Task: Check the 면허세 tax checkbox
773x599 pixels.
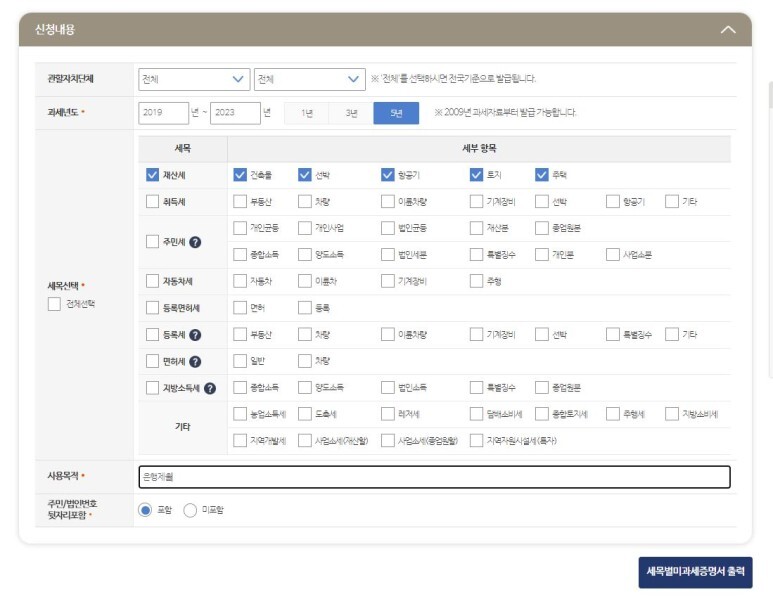Action: [x=152, y=361]
